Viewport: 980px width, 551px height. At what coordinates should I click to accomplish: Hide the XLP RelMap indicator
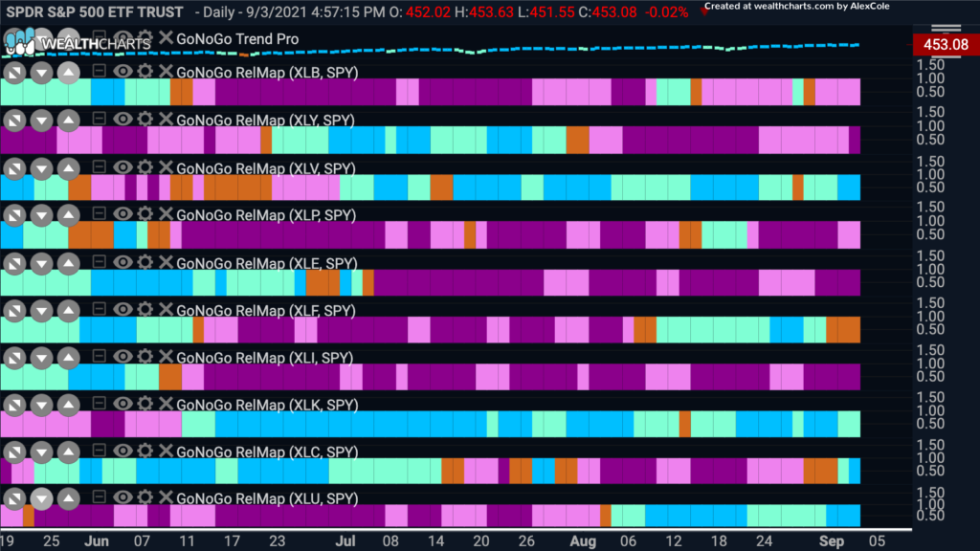(x=122, y=213)
